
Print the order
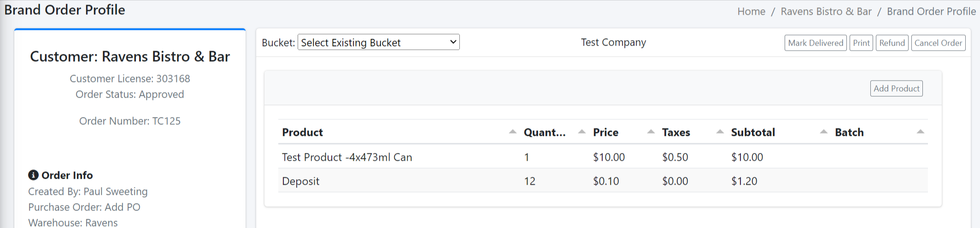861,43
